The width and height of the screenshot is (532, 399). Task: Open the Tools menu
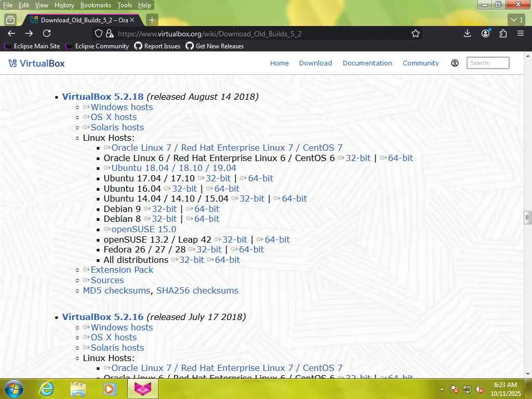[125, 5]
